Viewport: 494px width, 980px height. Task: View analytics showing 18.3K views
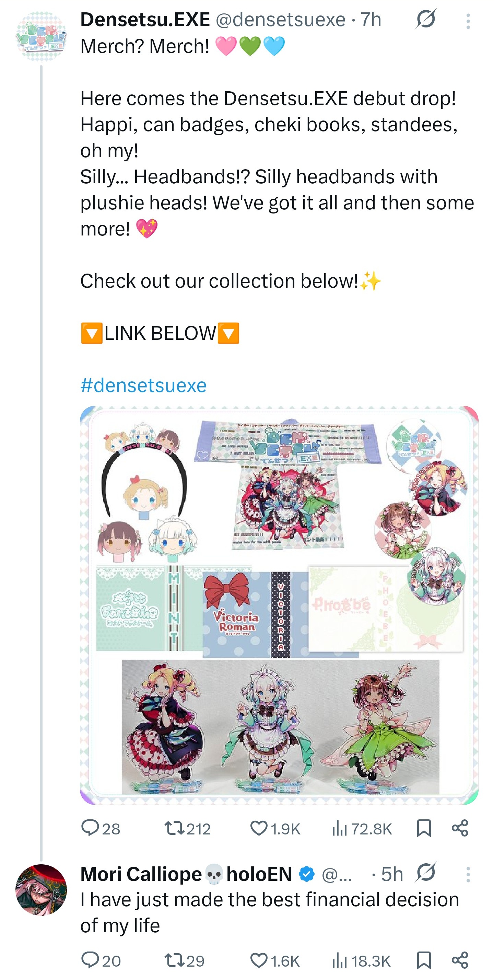coord(361,960)
